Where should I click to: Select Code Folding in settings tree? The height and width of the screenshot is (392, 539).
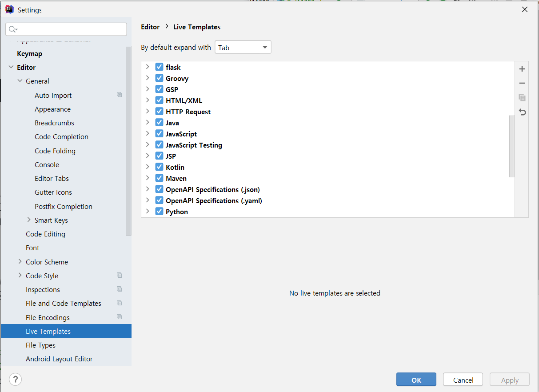click(x=55, y=151)
